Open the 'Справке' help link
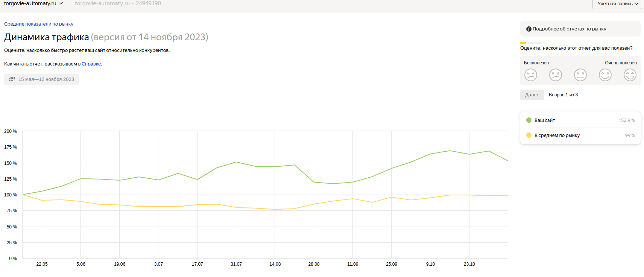The height and width of the screenshot is (277, 644). pyautogui.click(x=91, y=64)
